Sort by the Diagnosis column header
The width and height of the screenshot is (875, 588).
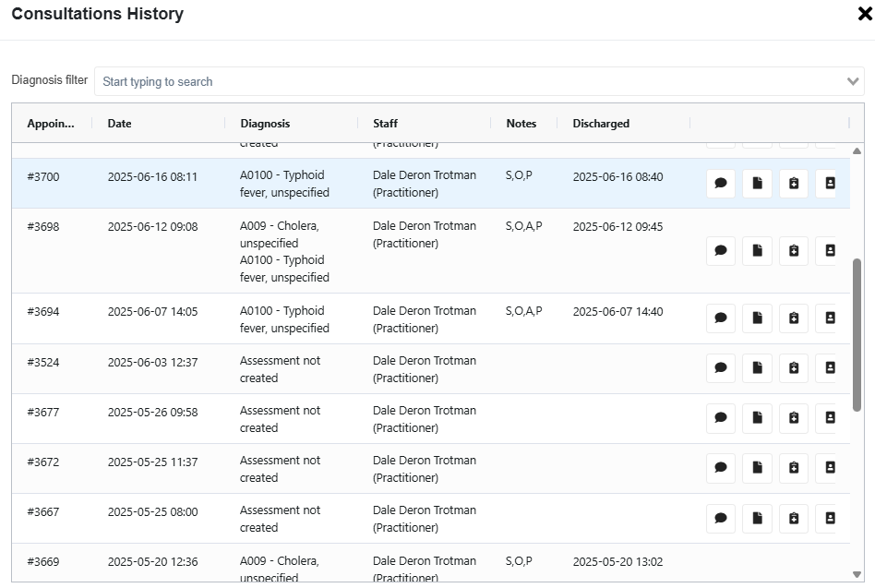265,124
